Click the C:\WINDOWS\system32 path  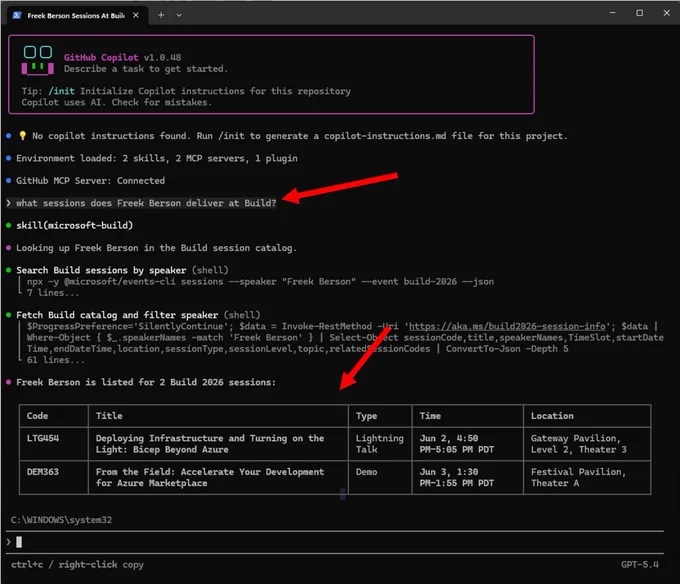[x=61, y=519]
